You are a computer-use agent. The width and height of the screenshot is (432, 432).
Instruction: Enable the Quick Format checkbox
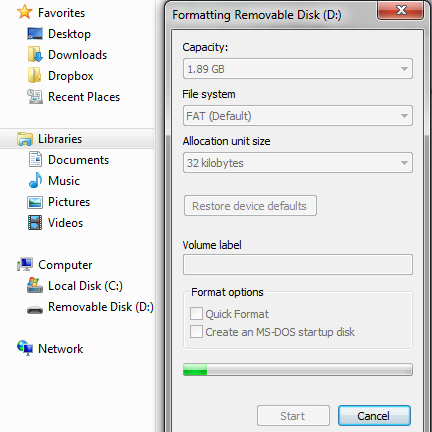pos(196,314)
